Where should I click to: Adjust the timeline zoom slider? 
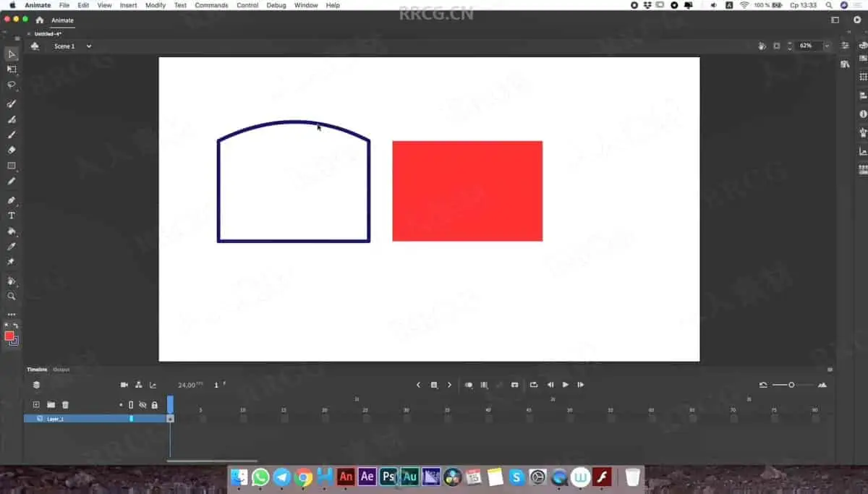tap(791, 385)
